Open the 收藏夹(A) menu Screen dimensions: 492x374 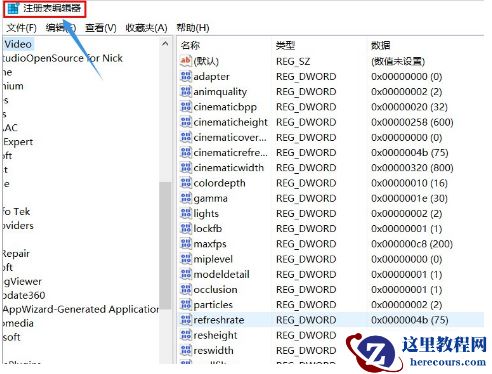coord(146,28)
